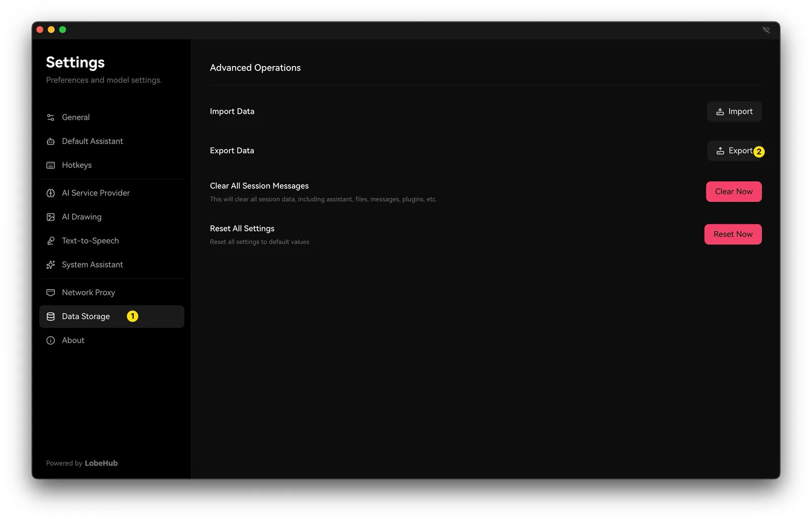
Task: Click the robot icon beside Default Assistant
Action: [51, 142]
